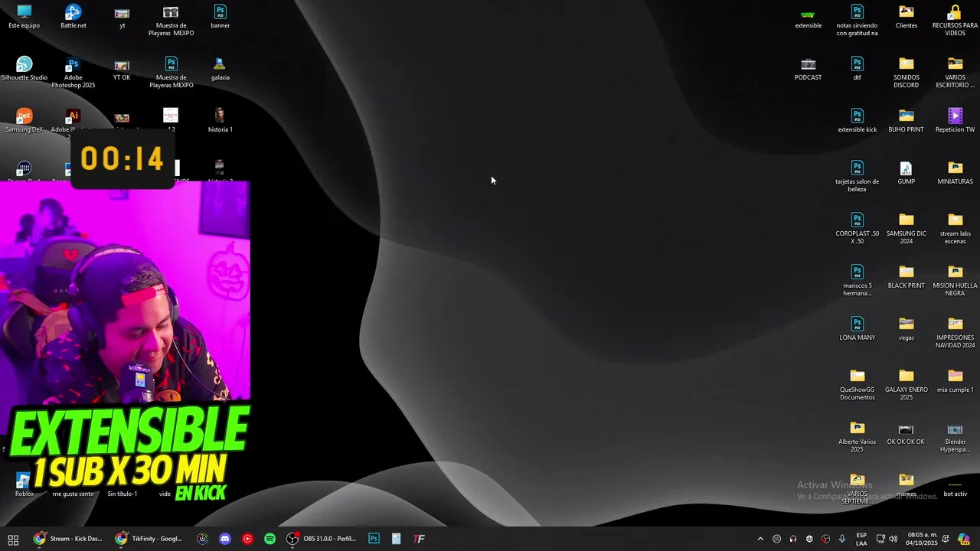Select the GUMP audio file icon
Viewport: 980px width, 551px height.
pyautogui.click(x=906, y=173)
